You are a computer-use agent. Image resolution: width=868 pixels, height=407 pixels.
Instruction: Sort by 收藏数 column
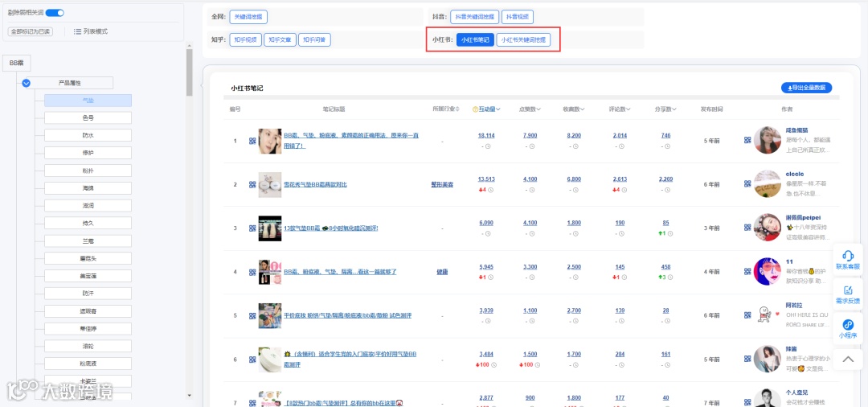pos(574,109)
